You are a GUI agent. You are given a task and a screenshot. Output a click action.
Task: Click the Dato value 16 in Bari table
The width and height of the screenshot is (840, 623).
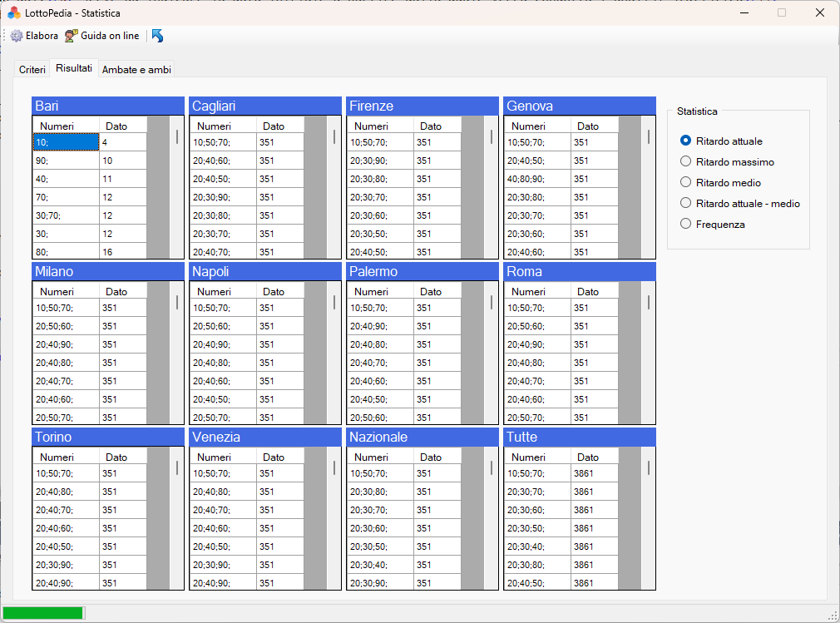coord(123,251)
